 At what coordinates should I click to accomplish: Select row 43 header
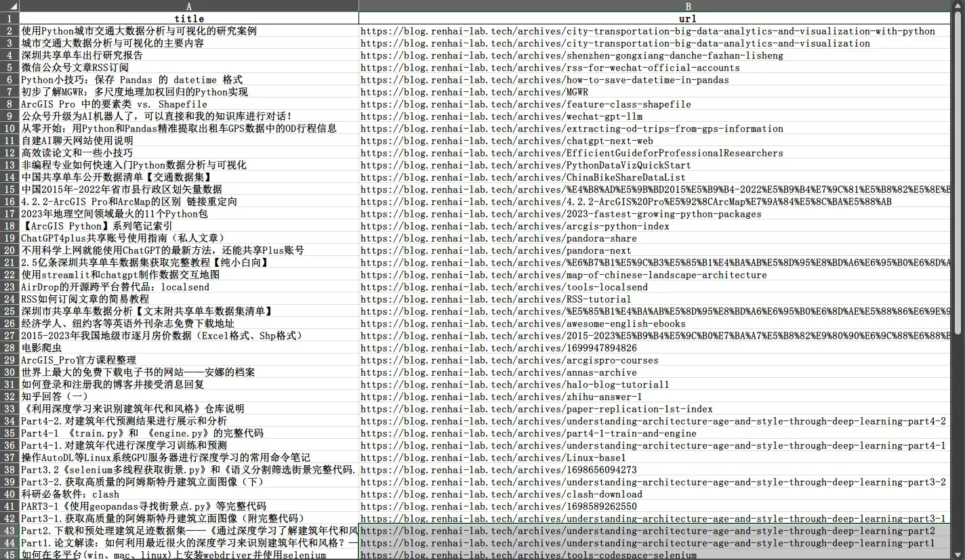point(9,531)
